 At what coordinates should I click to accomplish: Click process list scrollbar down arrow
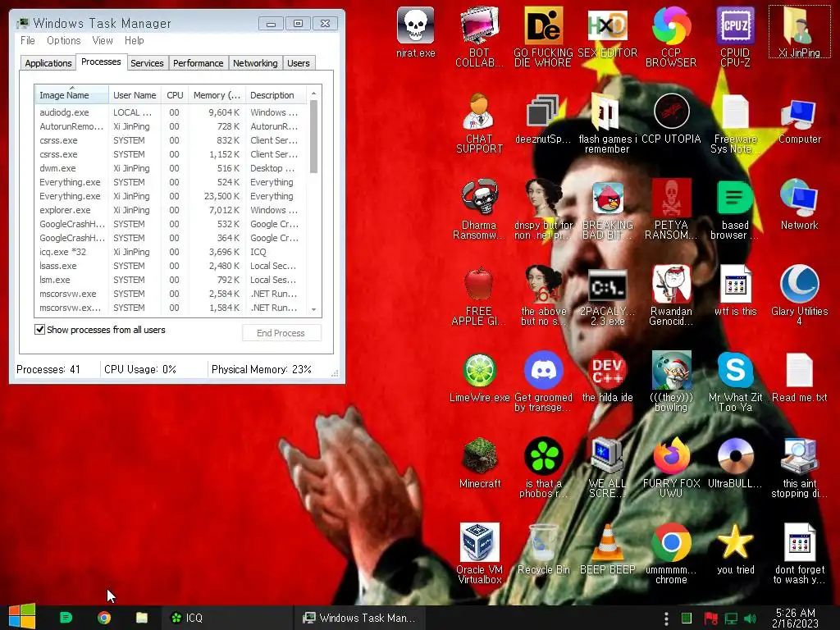(x=314, y=309)
